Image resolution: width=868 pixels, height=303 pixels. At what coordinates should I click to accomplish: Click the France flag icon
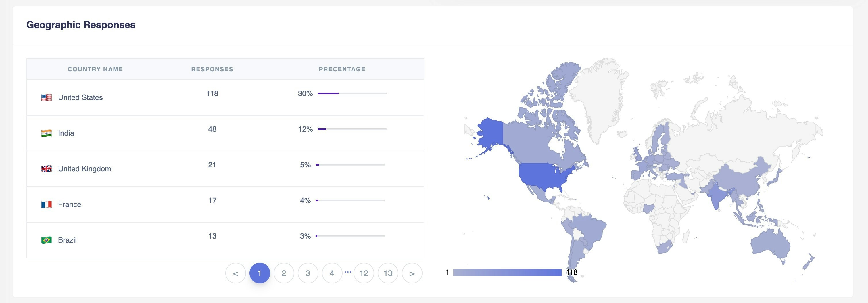[47, 205]
